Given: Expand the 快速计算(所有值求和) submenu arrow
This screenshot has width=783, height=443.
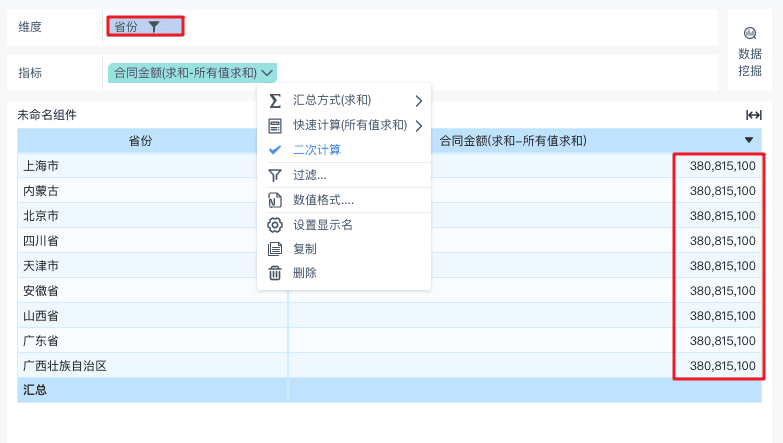Looking at the screenshot, I should coord(419,125).
